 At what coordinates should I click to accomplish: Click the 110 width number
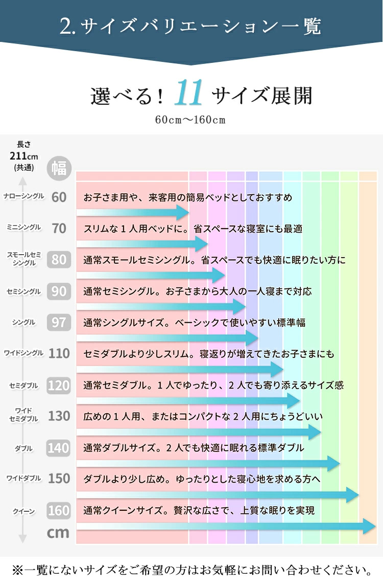[x=59, y=353]
